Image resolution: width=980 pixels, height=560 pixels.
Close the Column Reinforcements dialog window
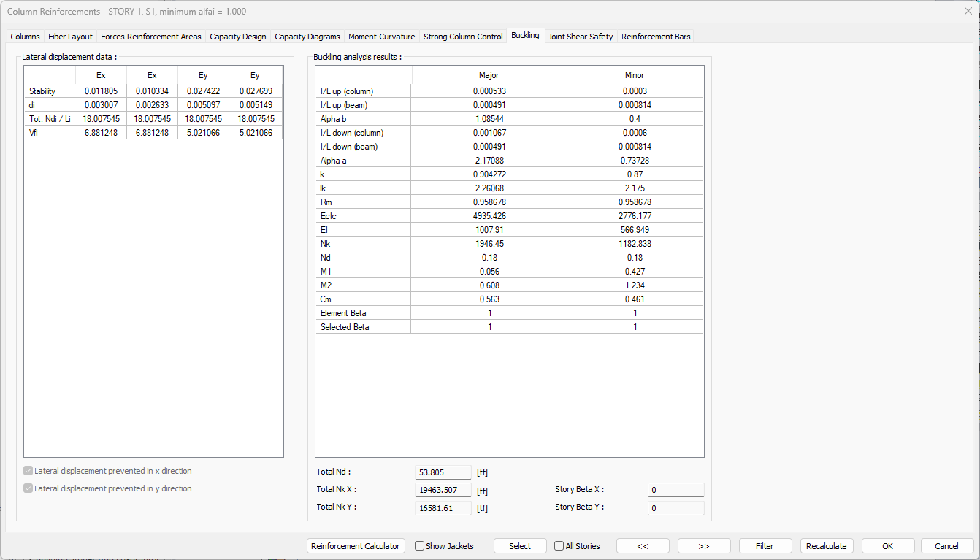click(968, 11)
